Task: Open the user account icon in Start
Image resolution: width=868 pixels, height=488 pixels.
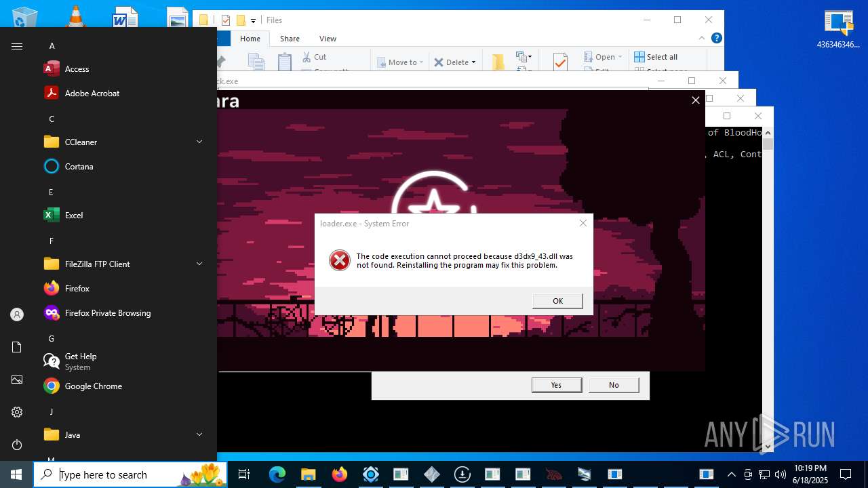Action: [17, 314]
